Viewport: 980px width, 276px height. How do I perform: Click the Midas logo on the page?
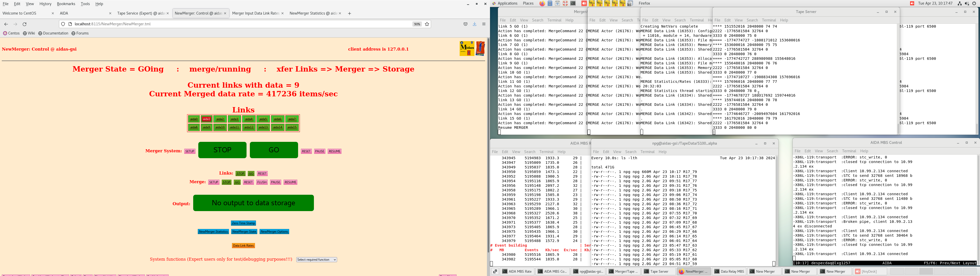pos(467,48)
